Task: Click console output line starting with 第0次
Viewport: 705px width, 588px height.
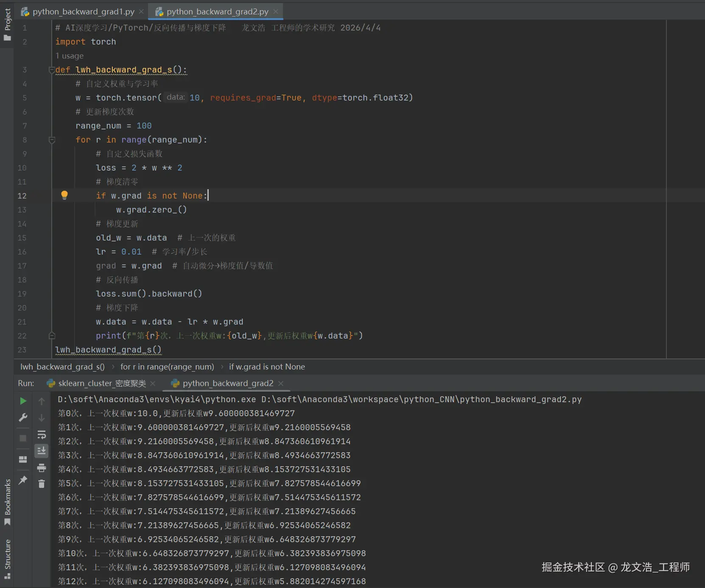Action: (176, 414)
